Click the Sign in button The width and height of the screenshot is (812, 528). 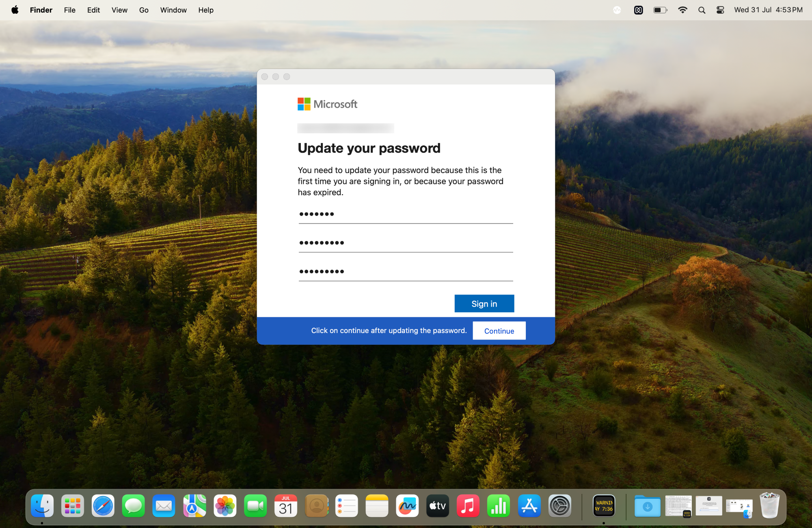click(484, 303)
